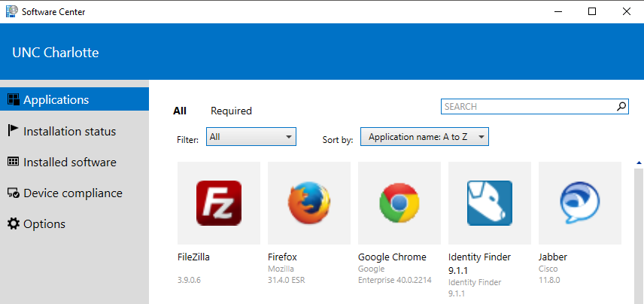Open the Google Chrome application icon
Screen dimensions: 644x304
pos(399,203)
